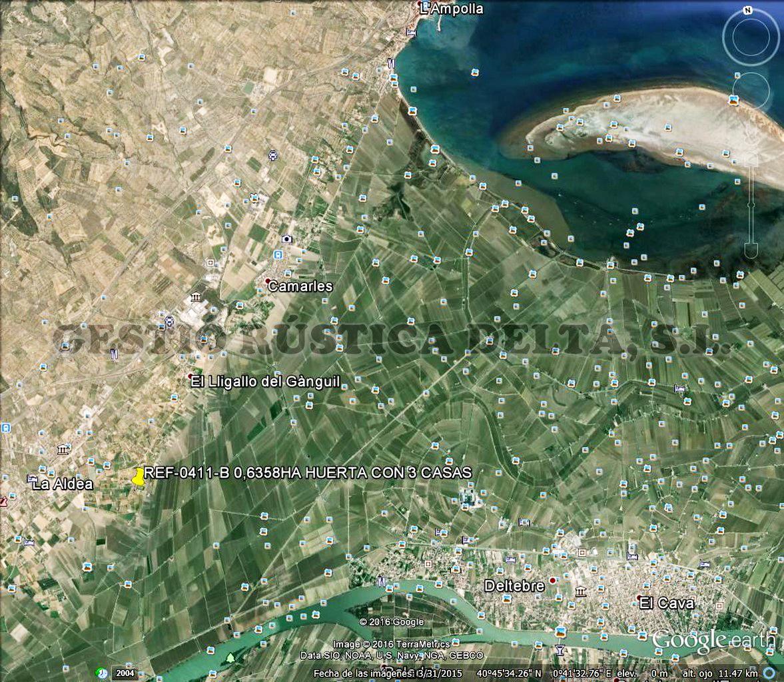Select the Deltebre town label
The image size is (784, 682).
514,586
